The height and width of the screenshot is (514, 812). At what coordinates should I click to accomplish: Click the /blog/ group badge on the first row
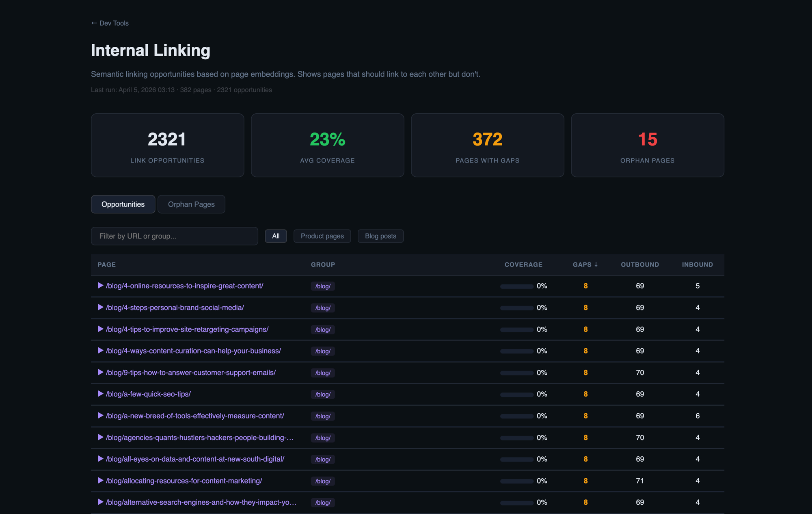[x=322, y=286]
